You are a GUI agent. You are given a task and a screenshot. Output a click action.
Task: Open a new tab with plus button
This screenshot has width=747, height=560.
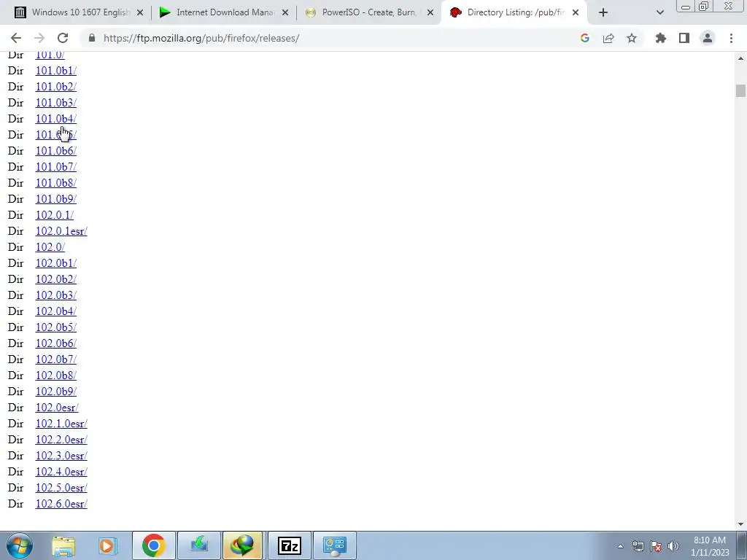603,12
